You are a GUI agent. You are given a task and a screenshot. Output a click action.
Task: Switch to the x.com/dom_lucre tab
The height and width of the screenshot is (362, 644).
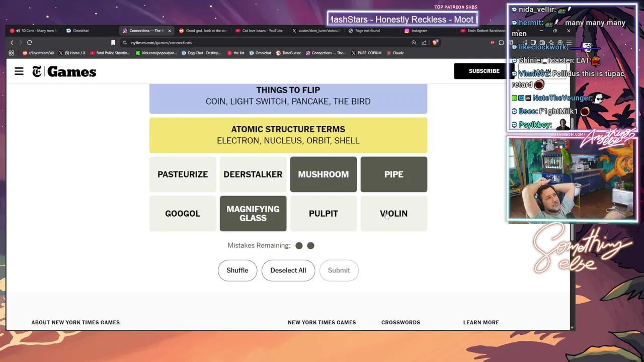point(316,31)
